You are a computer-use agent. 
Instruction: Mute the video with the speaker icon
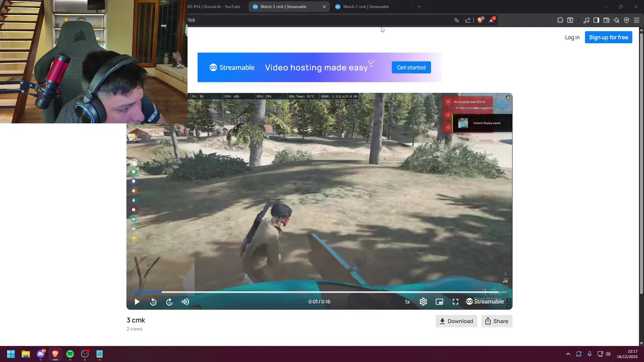coord(186,302)
